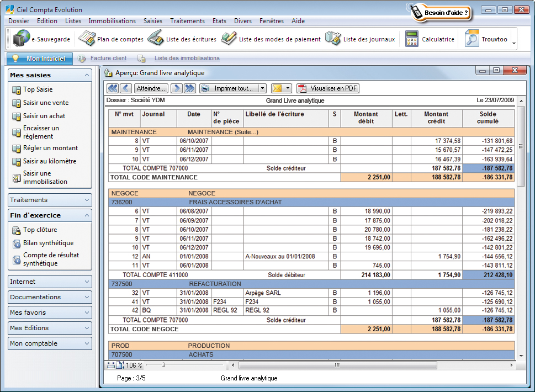The width and height of the screenshot is (535, 392).
Task: Open e-Sauvegarde backup tool
Action: [x=42, y=39]
